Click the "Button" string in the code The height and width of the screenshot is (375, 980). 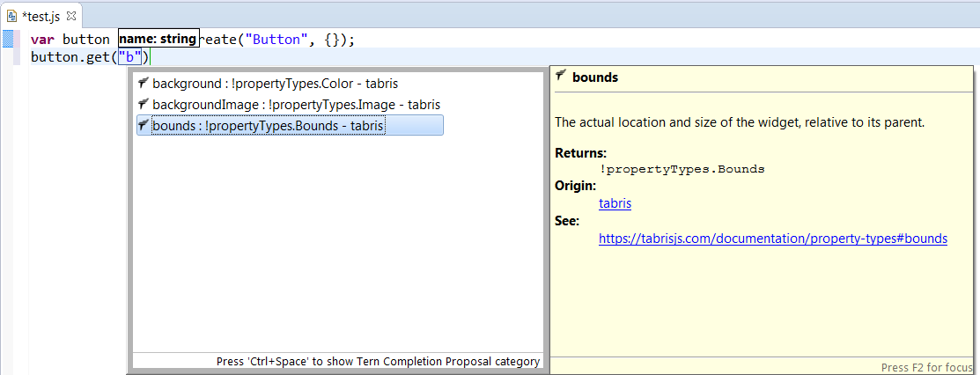(x=276, y=40)
